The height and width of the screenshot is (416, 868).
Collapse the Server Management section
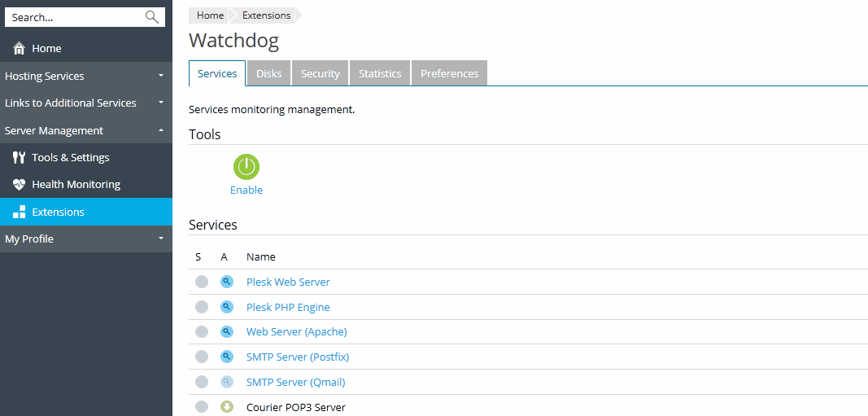(85, 130)
